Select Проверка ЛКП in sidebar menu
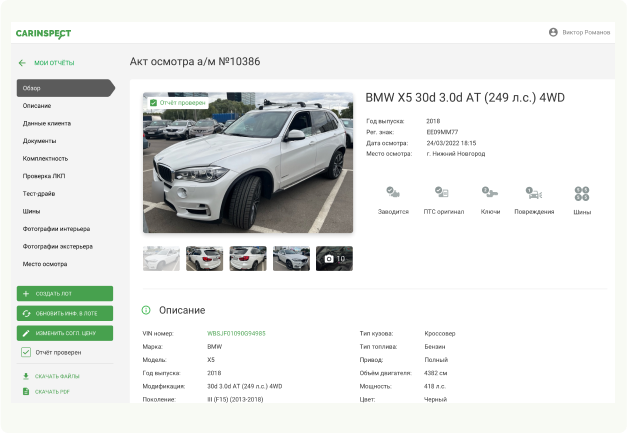Screen dimensions: 627x433 [x=43, y=176]
